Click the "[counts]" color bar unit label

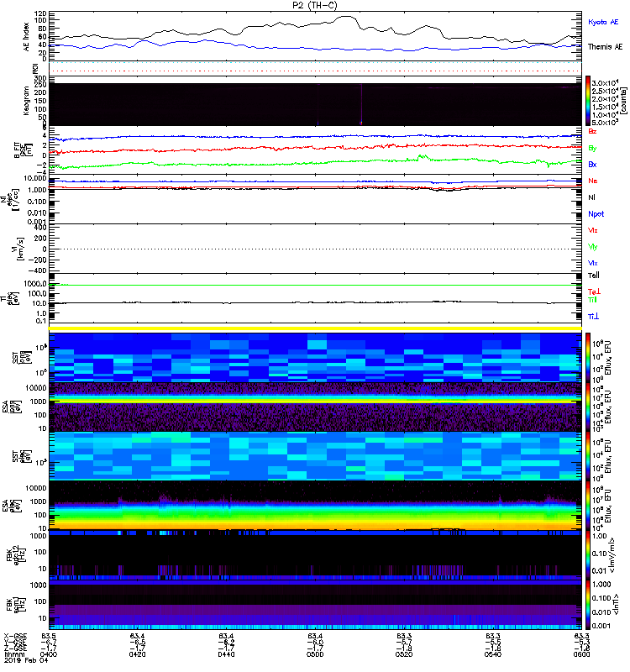[x=623, y=101]
